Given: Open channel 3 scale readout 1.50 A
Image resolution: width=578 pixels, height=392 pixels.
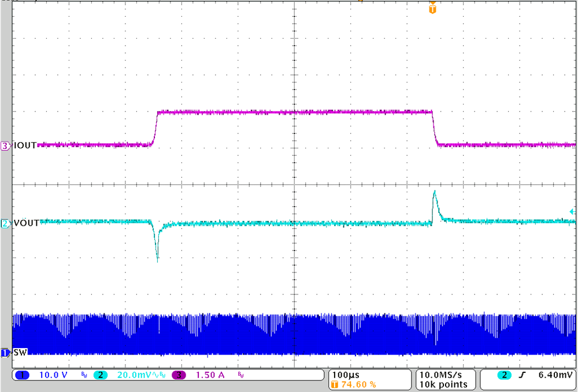Looking at the screenshot, I should click(207, 376).
